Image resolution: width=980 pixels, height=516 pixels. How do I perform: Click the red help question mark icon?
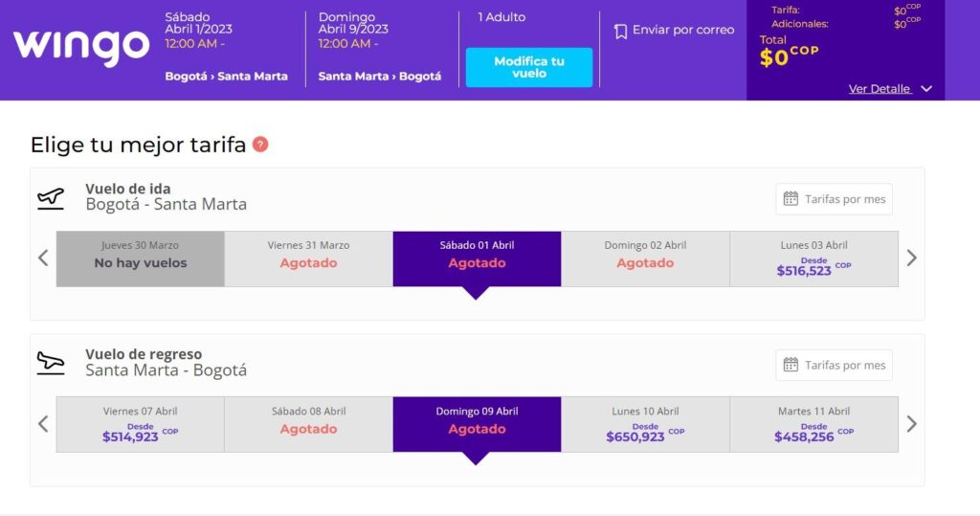point(260,145)
